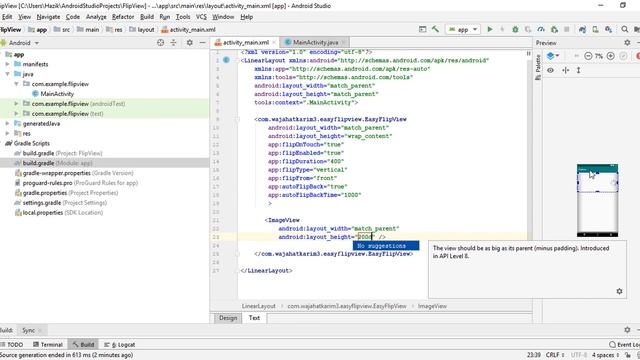
Task: Click the Sync Project with Gradle icon
Action: click(582, 29)
